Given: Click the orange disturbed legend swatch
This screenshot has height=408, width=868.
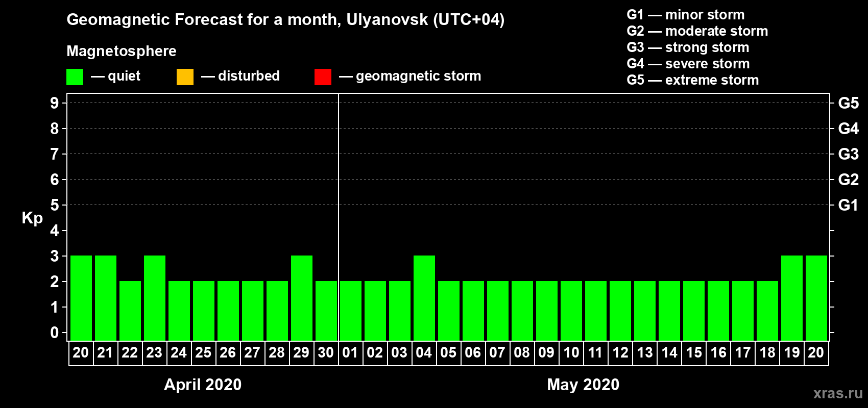Looking at the screenshot, I should tap(185, 77).
